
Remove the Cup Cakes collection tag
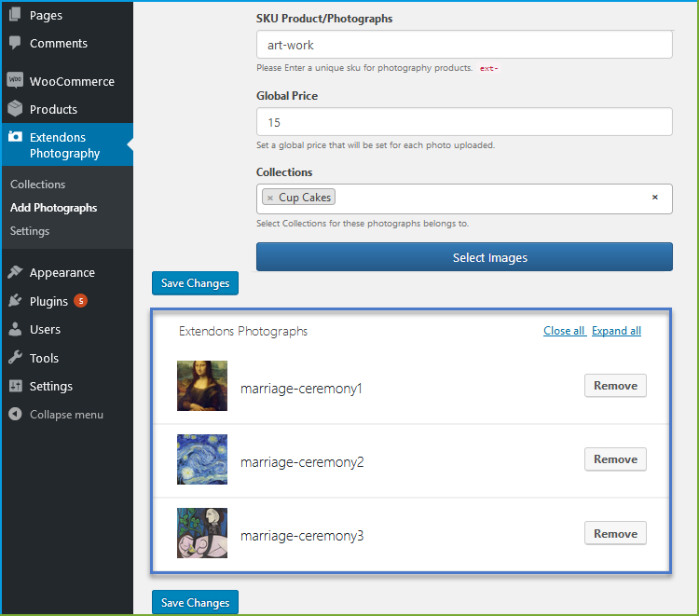pos(269,198)
